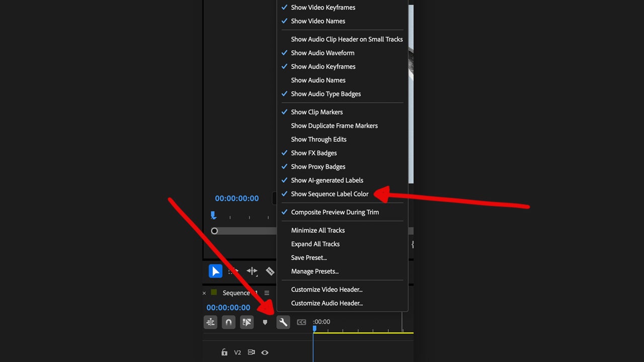
Task: Lock track V2 with the padlock toggle
Action: [x=224, y=352]
